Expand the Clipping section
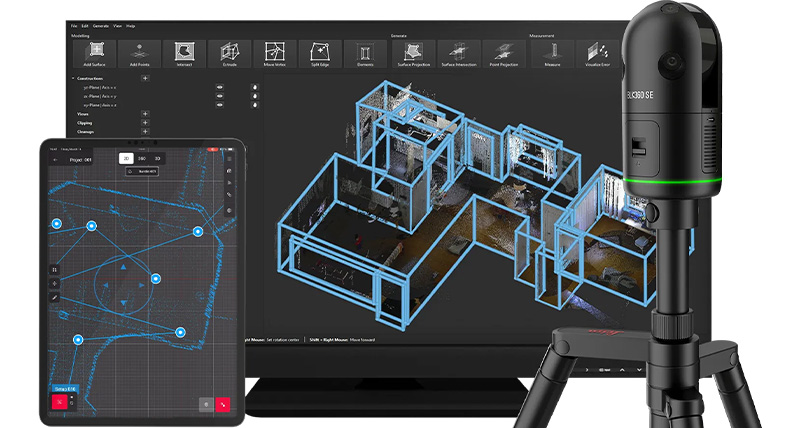800x428 pixels. pos(145,123)
